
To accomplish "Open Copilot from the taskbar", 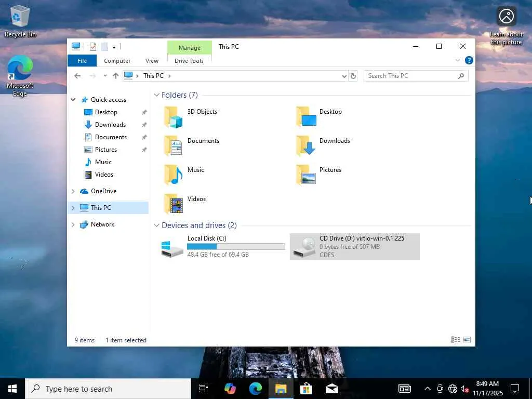I will (230, 389).
